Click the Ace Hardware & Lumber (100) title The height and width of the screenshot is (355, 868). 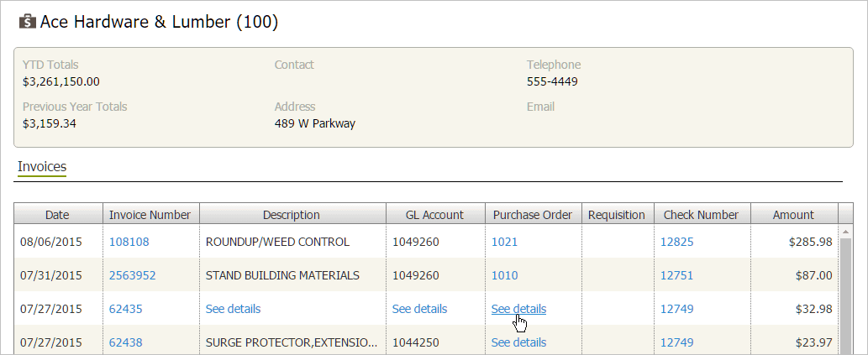coord(160,22)
